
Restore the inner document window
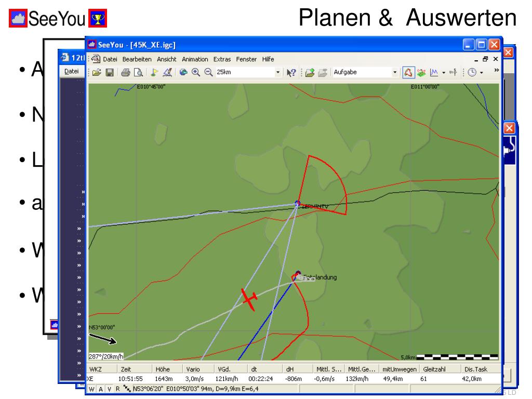tap(486, 59)
